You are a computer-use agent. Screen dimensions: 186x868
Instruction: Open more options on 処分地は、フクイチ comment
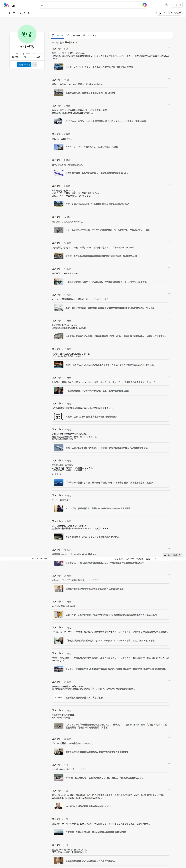(168, 574)
